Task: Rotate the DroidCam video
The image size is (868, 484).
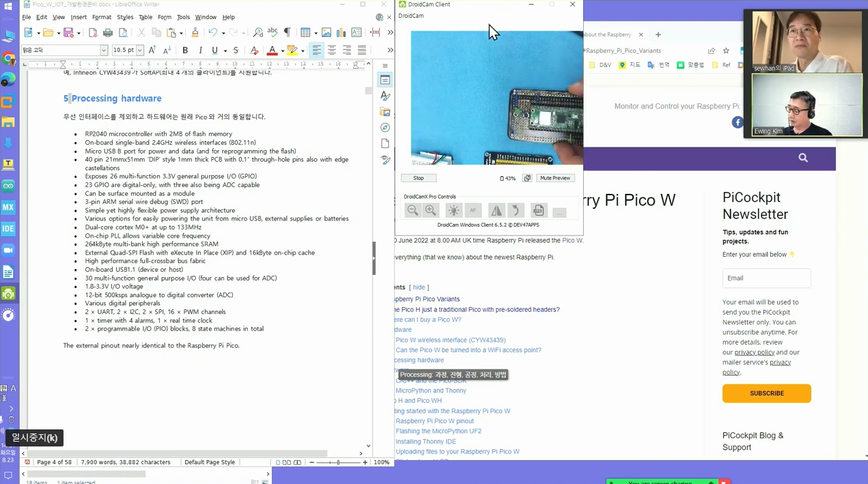Action: 516,211
